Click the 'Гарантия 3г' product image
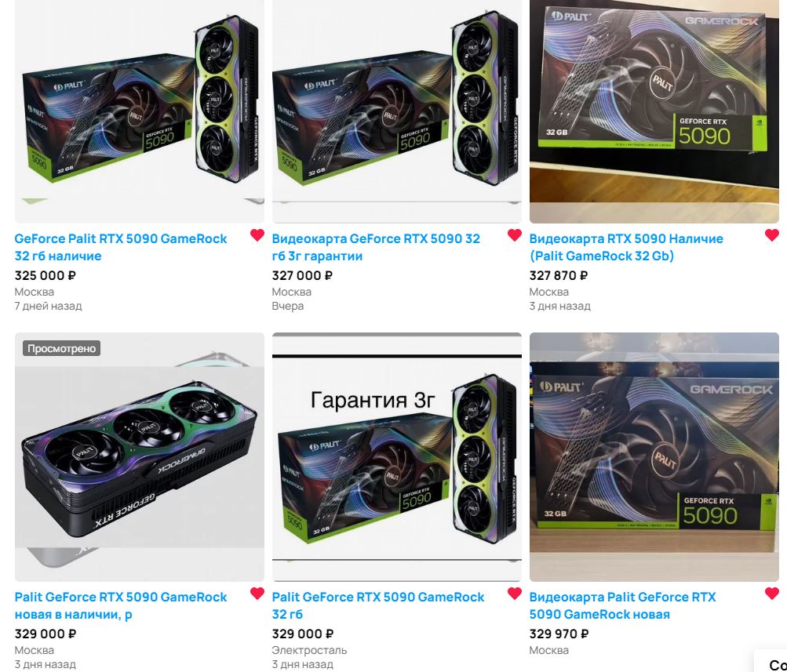 [397, 457]
